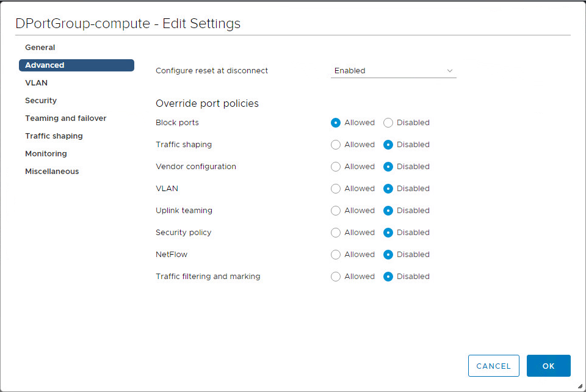Select Traffic shaping in left sidebar
Image resolution: width=586 pixels, height=392 pixels.
(54, 136)
